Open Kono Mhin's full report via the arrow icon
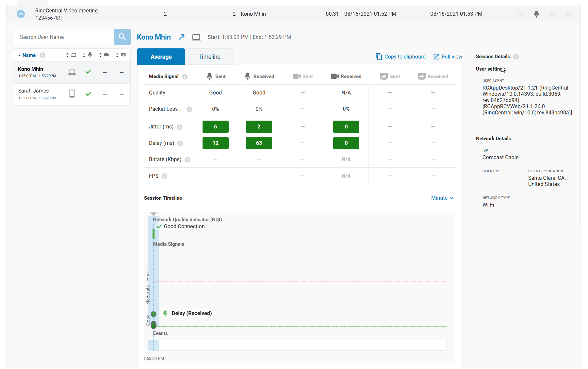The height and width of the screenshot is (369, 588). point(182,37)
